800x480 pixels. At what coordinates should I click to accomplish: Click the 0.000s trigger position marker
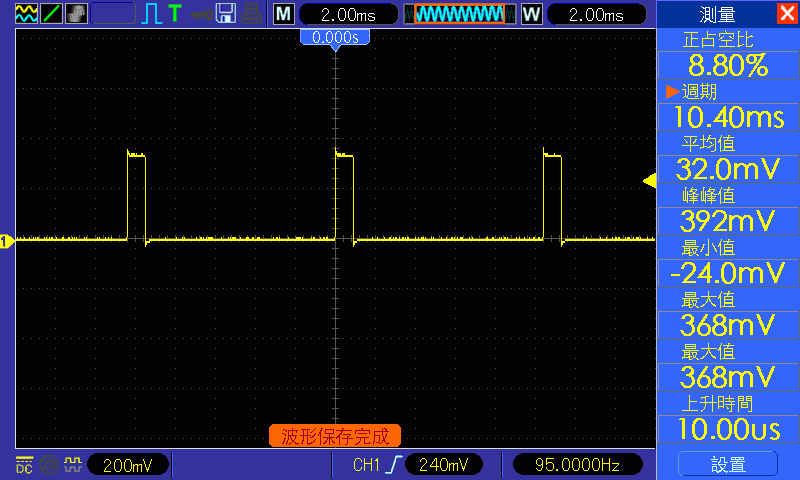(x=335, y=38)
